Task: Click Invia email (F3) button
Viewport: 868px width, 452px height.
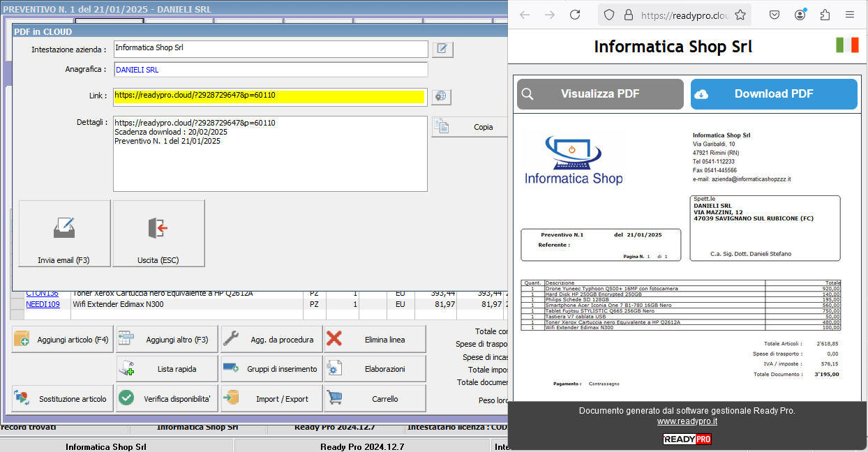Action: [64, 234]
